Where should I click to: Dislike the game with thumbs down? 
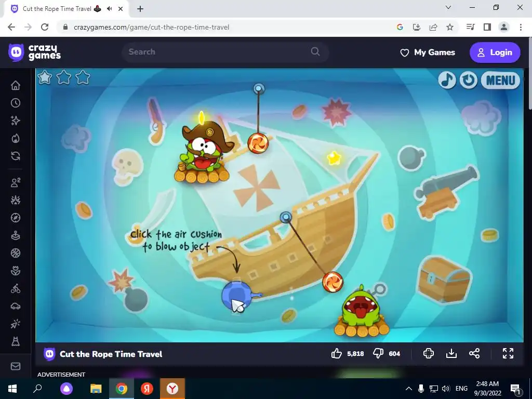pyautogui.click(x=378, y=353)
